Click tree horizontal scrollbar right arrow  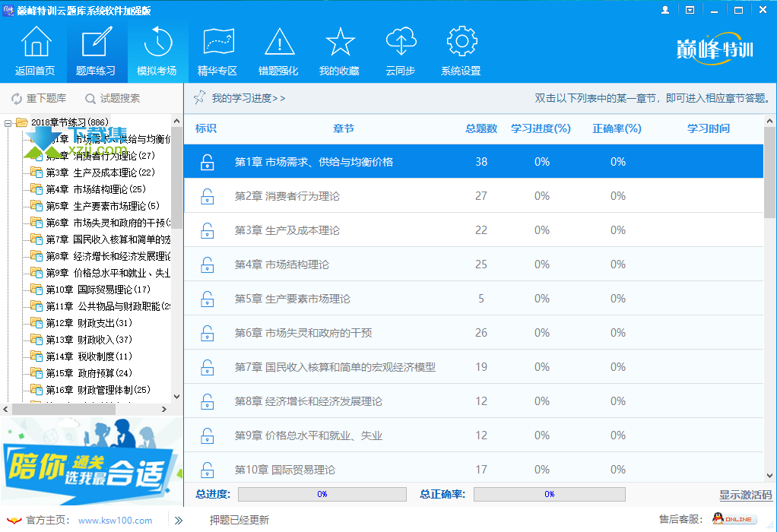click(x=164, y=409)
